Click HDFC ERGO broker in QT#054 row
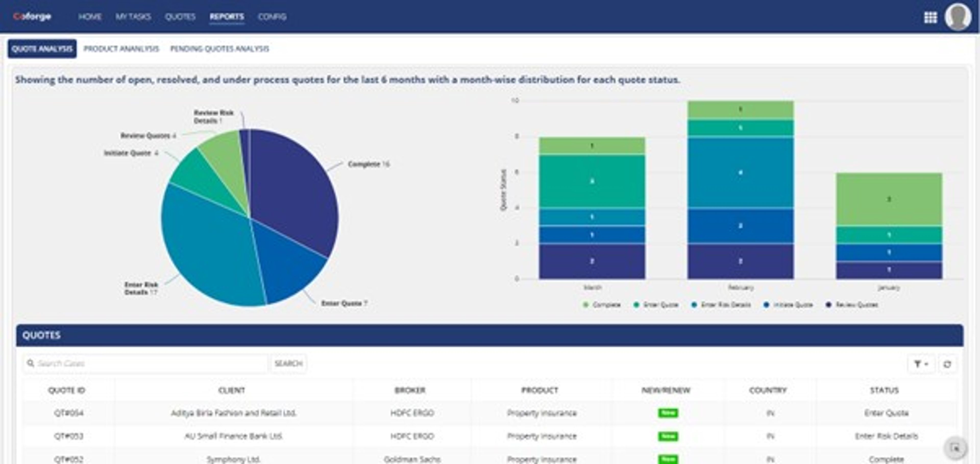The height and width of the screenshot is (464, 980). pyautogui.click(x=412, y=413)
